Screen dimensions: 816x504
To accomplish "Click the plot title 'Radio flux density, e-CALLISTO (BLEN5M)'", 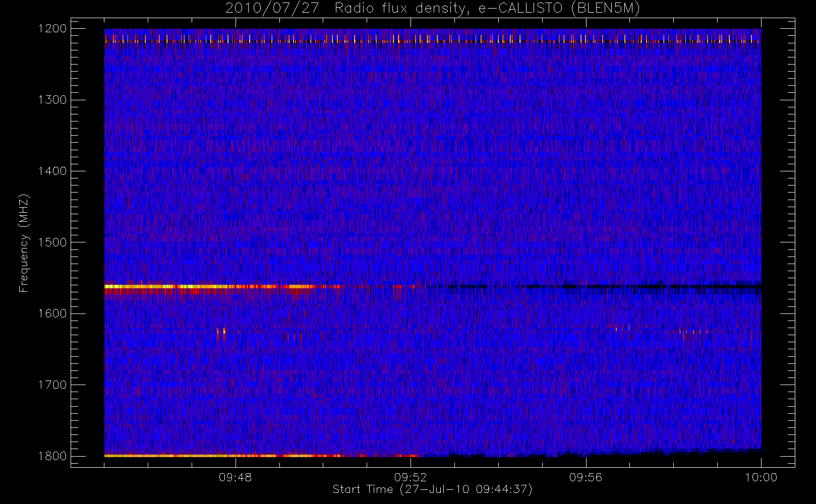I will 487,9.
